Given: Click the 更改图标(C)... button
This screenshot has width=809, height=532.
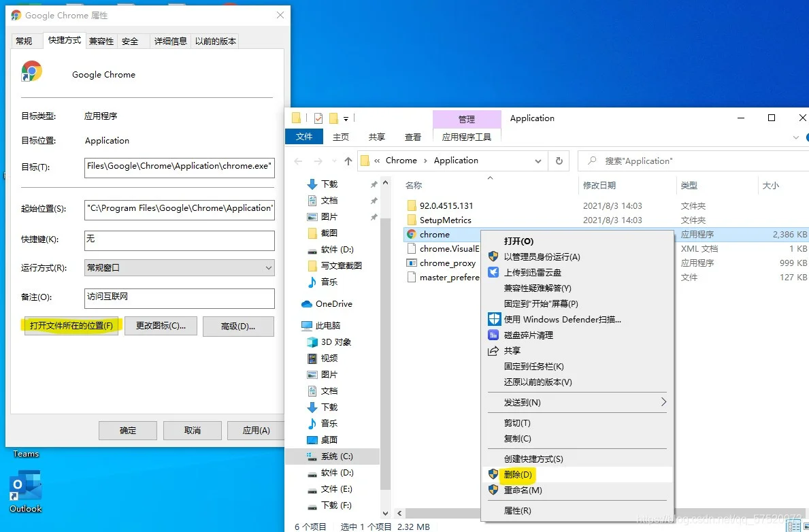Looking at the screenshot, I should click(161, 326).
